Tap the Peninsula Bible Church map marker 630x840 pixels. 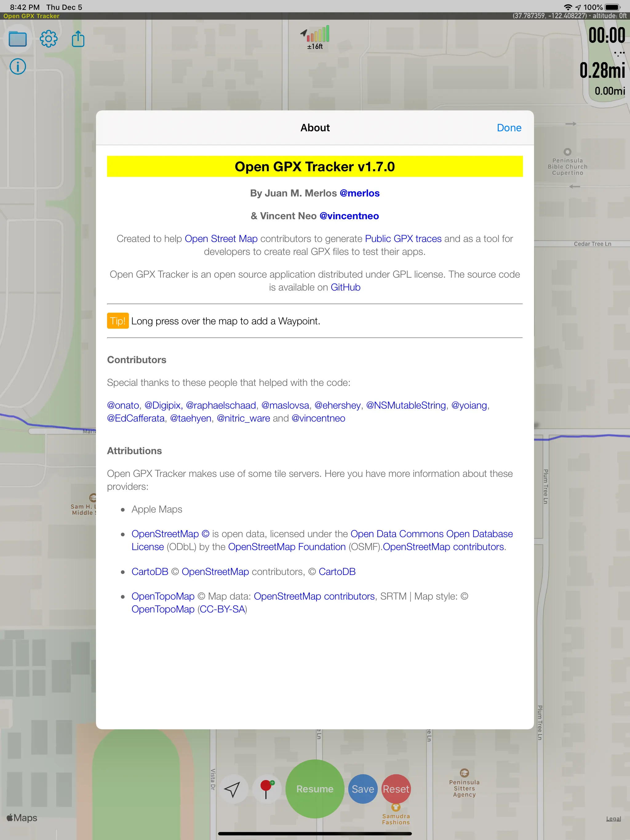[x=567, y=152]
